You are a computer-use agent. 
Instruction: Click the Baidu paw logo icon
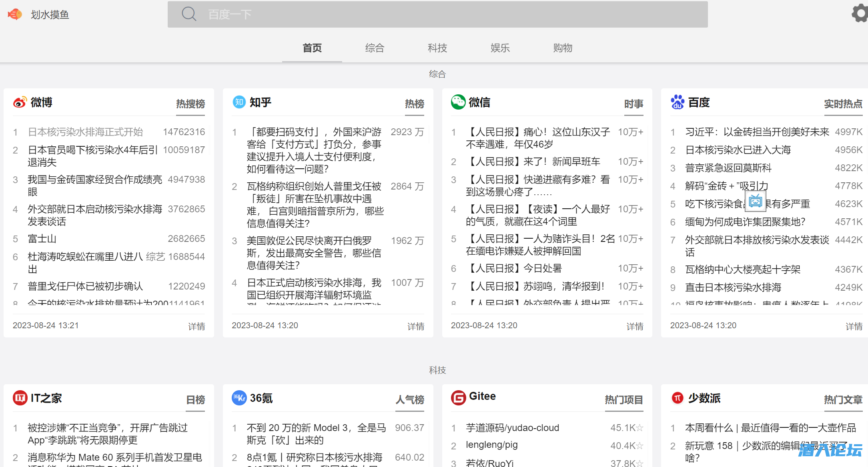pos(677,102)
